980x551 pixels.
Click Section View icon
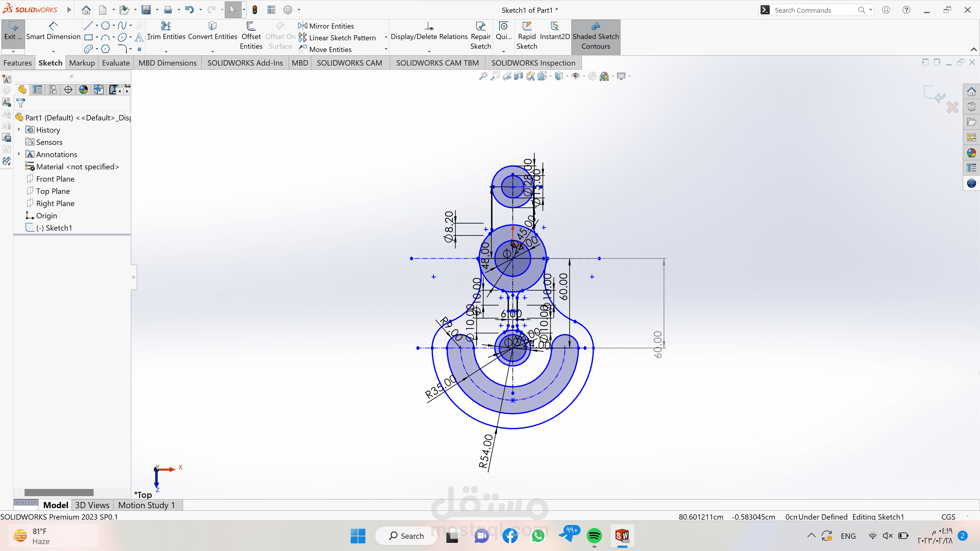(x=519, y=76)
